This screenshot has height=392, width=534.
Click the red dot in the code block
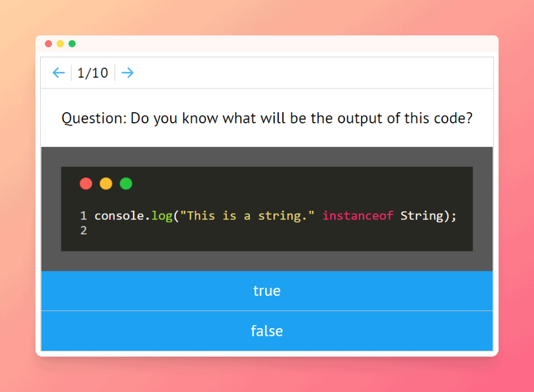[86, 184]
